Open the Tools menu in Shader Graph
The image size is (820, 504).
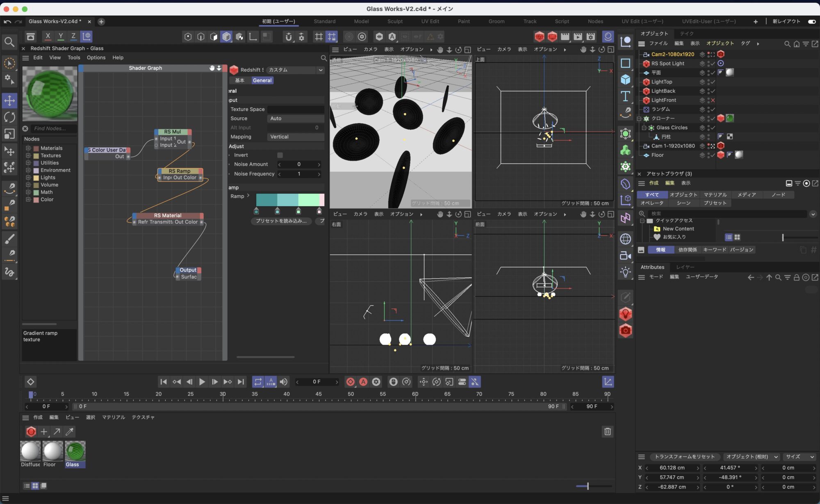74,57
